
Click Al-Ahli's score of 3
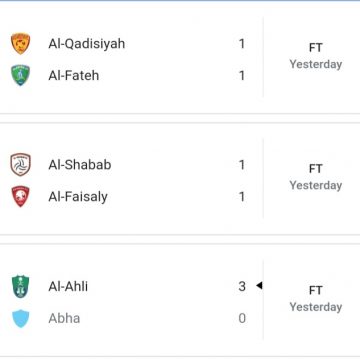tap(242, 286)
